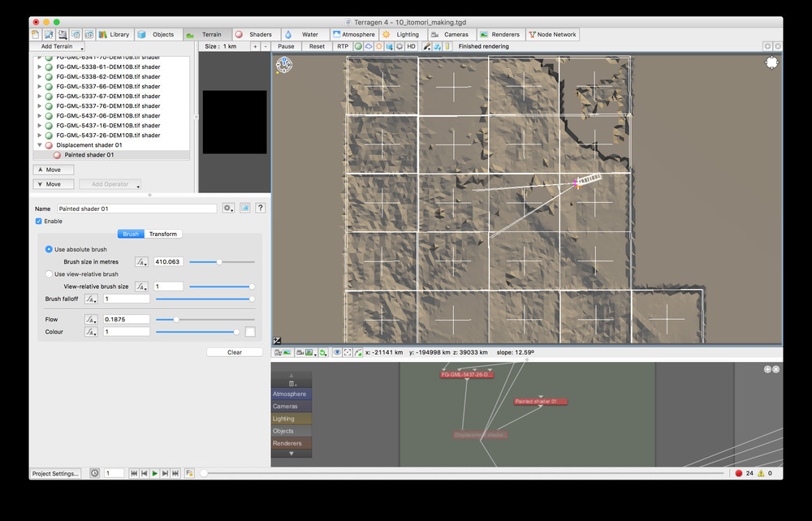Select Use absolute brush option
This screenshot has width=812, height=521.
[x=49, y=249]
